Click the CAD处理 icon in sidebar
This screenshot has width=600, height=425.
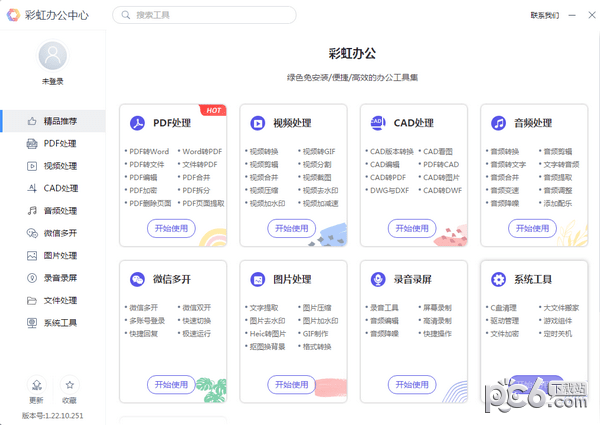tap(32, 188)
